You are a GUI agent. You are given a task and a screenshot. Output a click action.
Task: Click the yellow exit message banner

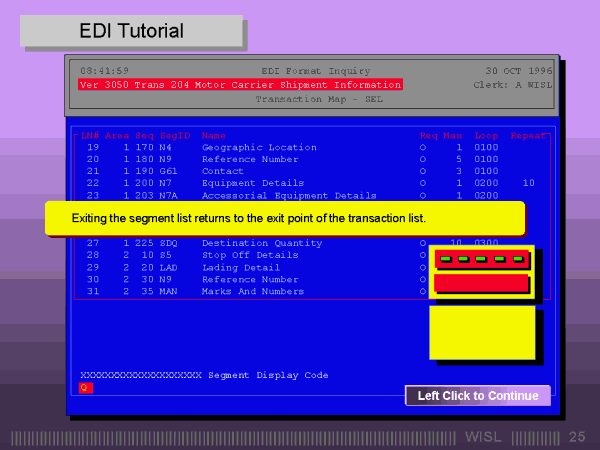pos(285,218)
